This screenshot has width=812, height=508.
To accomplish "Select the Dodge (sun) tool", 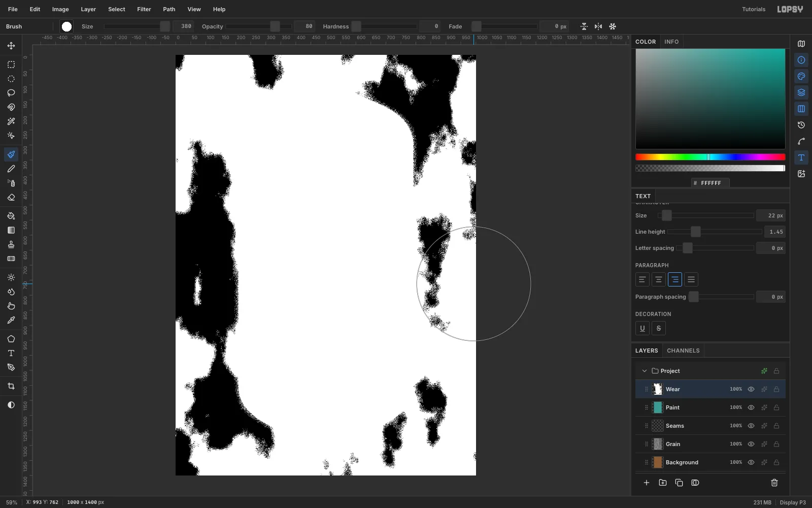I will point(11,277).
